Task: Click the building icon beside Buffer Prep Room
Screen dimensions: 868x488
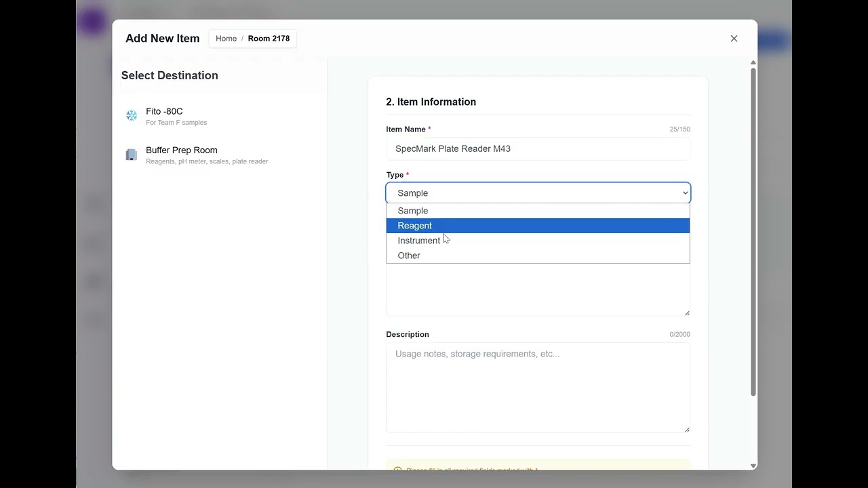Action: pyautogui.click(x=132, y=155)
